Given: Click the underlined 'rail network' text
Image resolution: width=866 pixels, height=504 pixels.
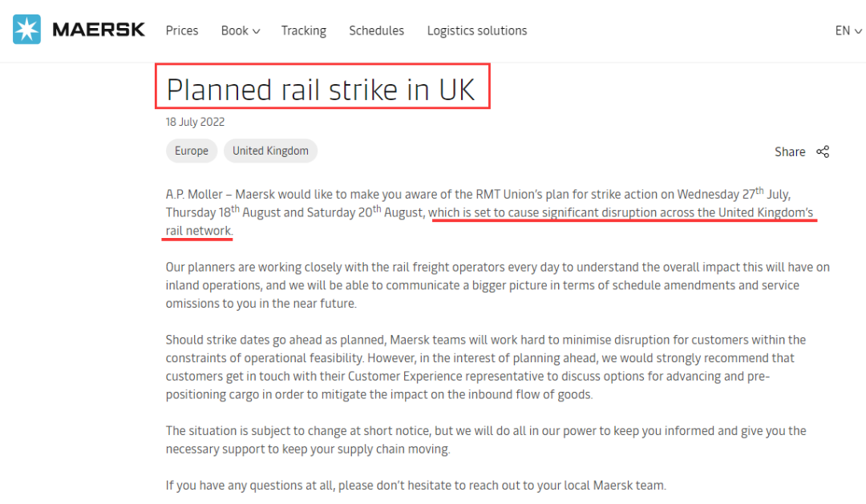Looking at the screenshot, I should coord(199,231).
